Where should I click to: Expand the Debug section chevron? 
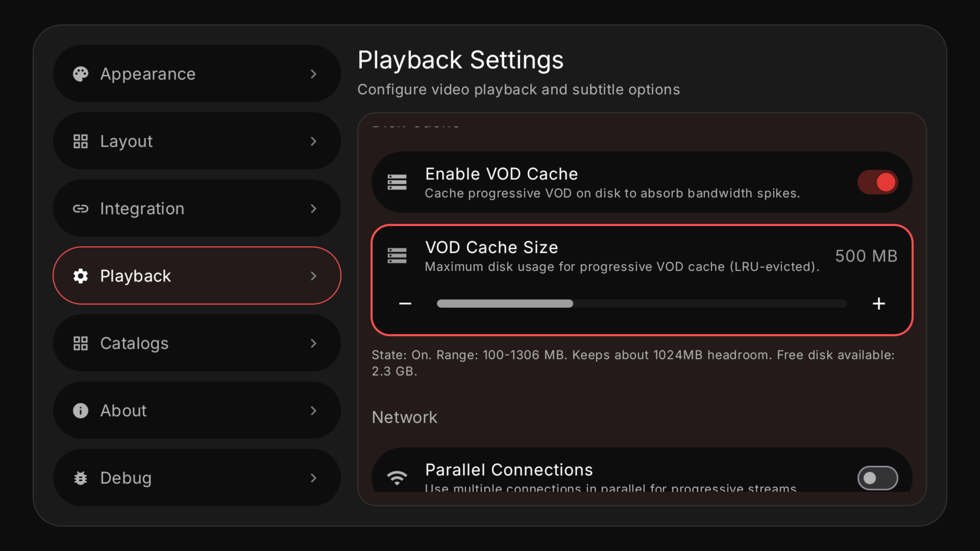[x=313, y=478]
